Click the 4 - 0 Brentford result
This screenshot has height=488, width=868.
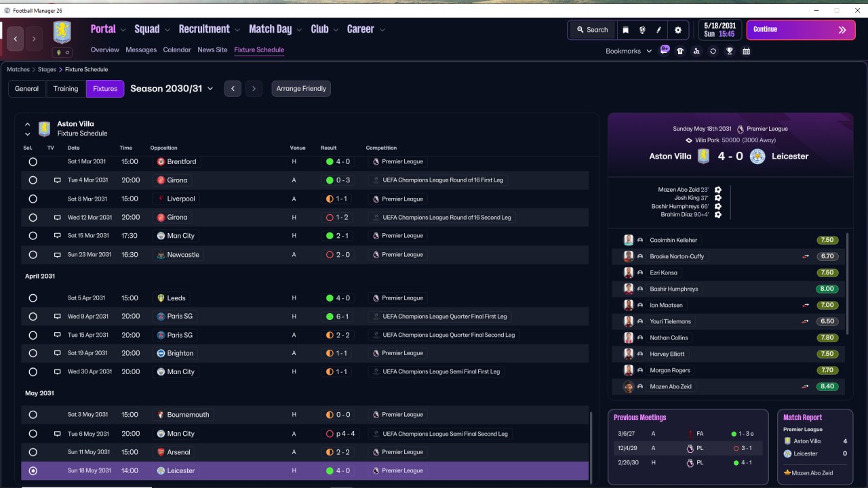(x=338, y=162)
